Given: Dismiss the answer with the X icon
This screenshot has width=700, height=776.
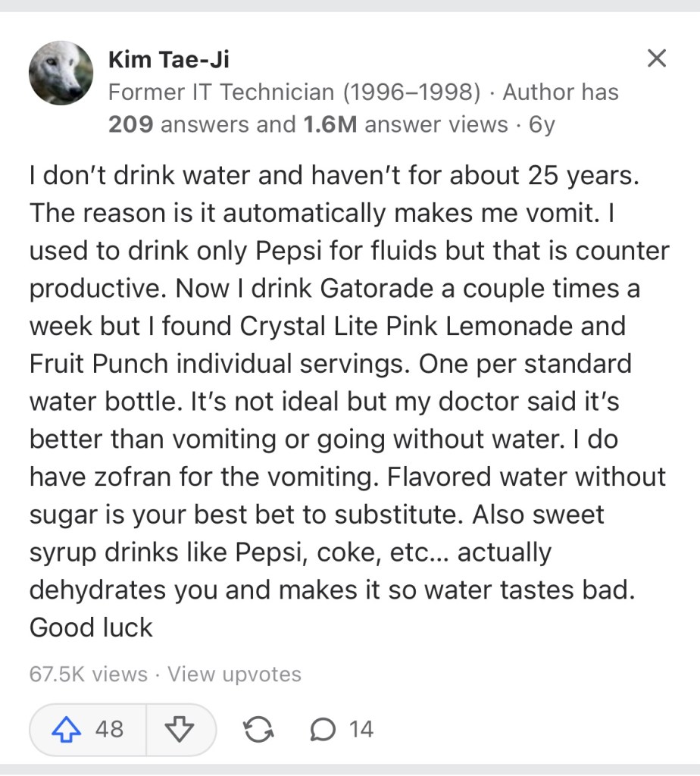Looking at the screenshot, I should [x=657, y=58].
